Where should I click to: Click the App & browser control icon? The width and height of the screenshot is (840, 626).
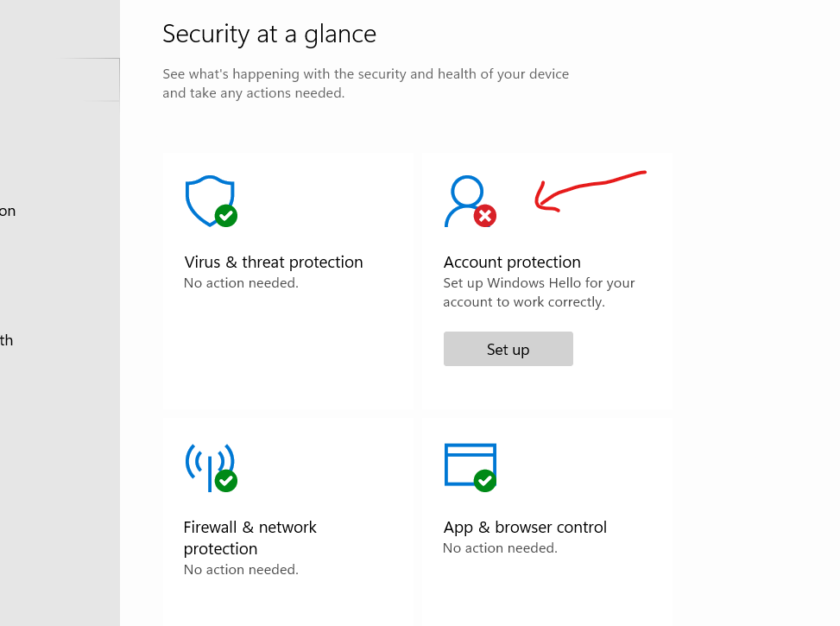471,466
